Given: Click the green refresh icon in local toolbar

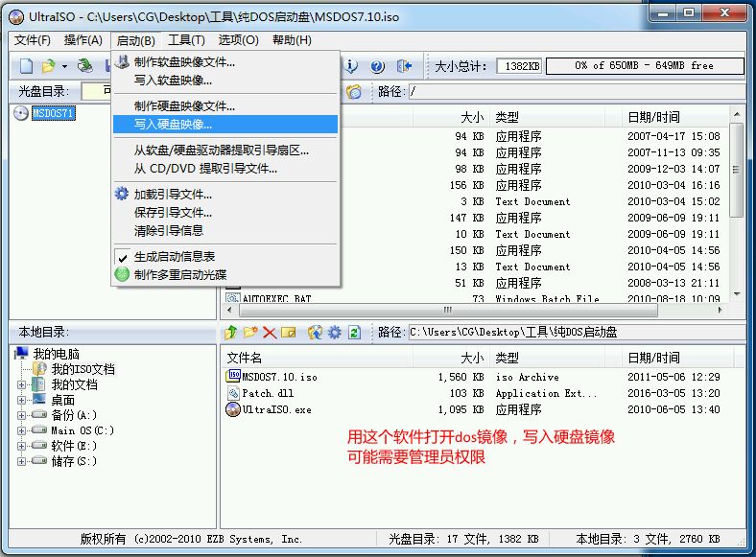Looking at the screenshot, I should coord(354,332).
